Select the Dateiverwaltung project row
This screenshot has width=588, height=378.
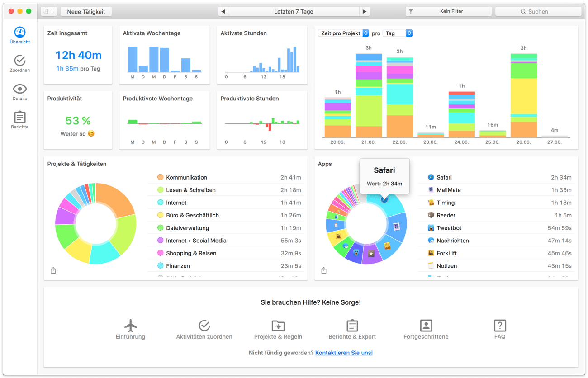228,228
